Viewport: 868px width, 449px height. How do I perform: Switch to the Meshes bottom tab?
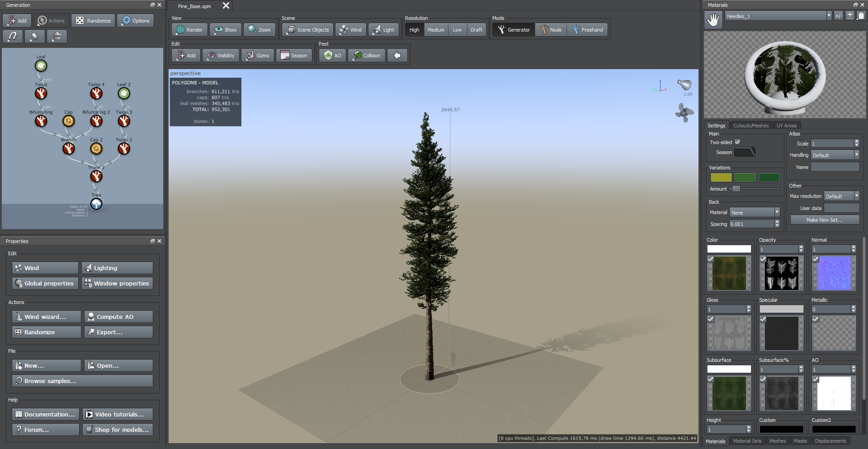click(778, 441)
